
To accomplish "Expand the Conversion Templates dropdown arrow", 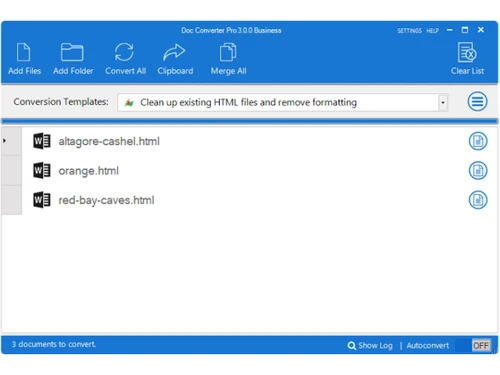I will coord(443,102).
